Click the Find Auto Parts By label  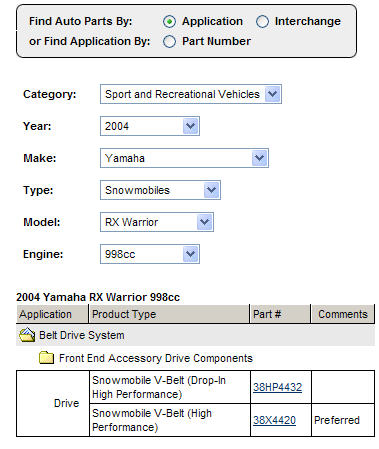tap(81, 21)
